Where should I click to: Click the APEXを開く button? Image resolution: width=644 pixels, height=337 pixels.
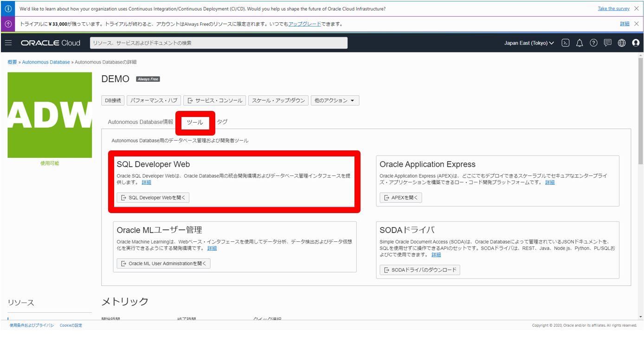400,198
